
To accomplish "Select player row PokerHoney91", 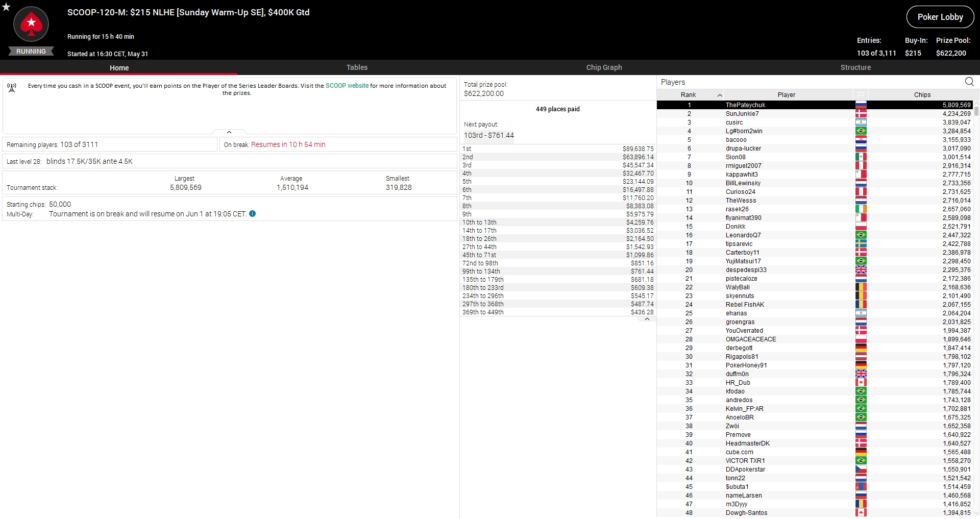I will pyautogui.click(x=815, y=365).
